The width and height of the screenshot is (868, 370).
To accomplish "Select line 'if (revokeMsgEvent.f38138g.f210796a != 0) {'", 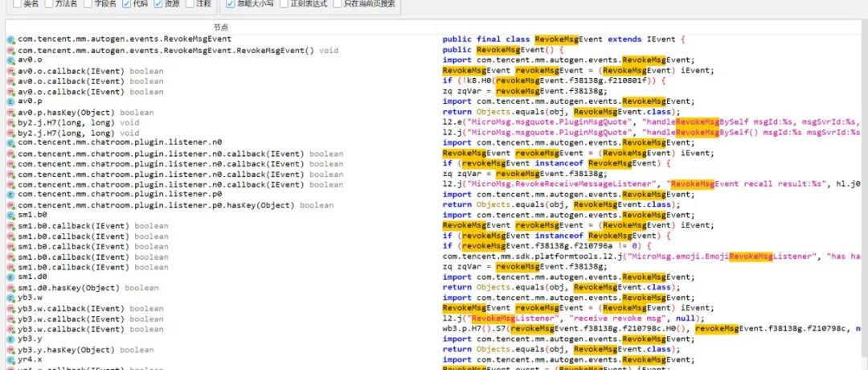I will (x=549, y=246).
